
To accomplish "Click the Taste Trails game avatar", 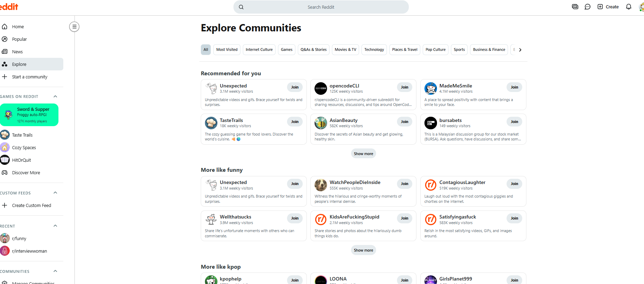I will coord(5,135).
